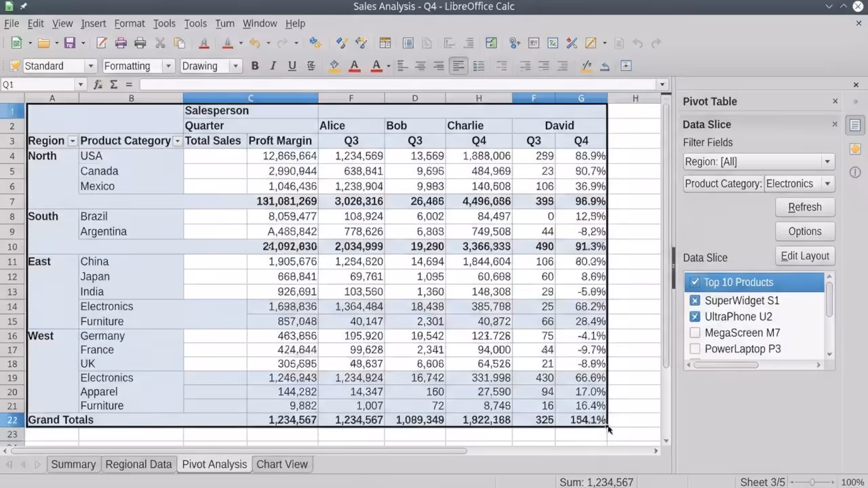Apply the highlighting color bucket icon

click(x=334, y=66)
